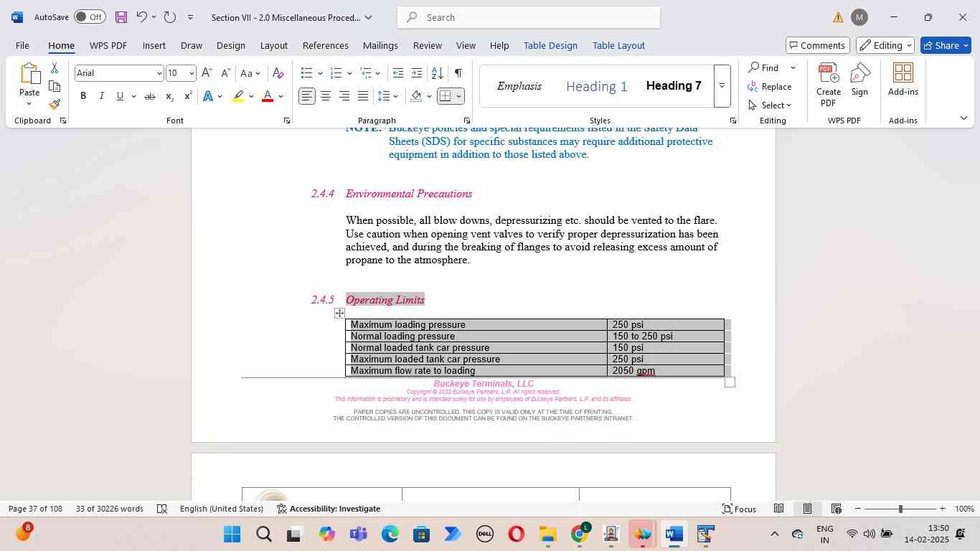Go to Review tab
980x551 pixels.
427,45
